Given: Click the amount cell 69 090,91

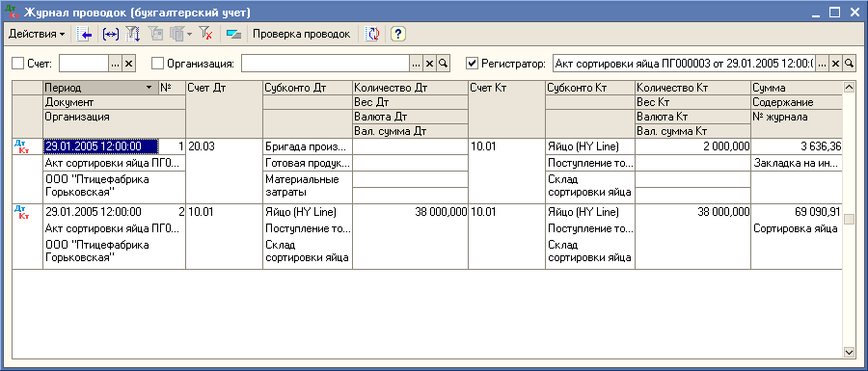Looking at the screenshot, I should [797, 212].
